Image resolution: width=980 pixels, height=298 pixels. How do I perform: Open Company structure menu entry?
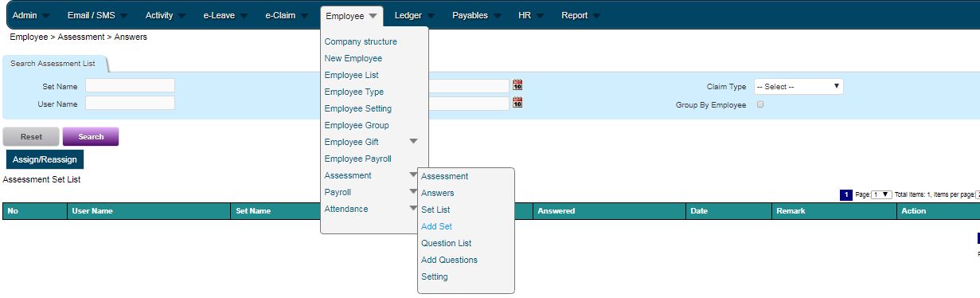(x=361, y=41)
